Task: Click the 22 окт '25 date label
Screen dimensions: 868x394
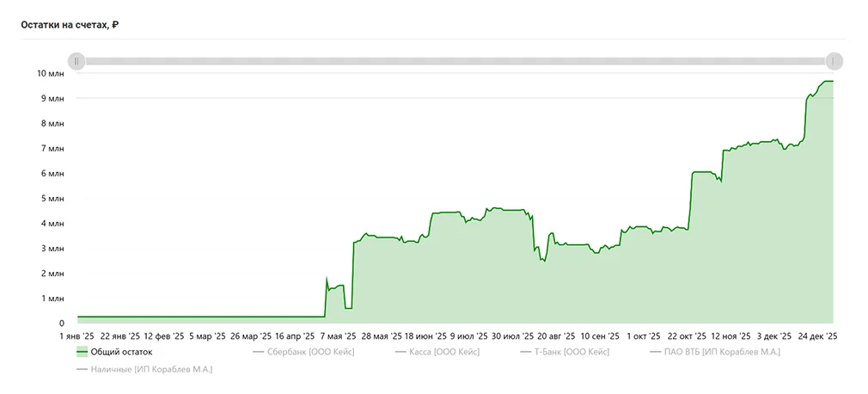Action: (687, 336)
